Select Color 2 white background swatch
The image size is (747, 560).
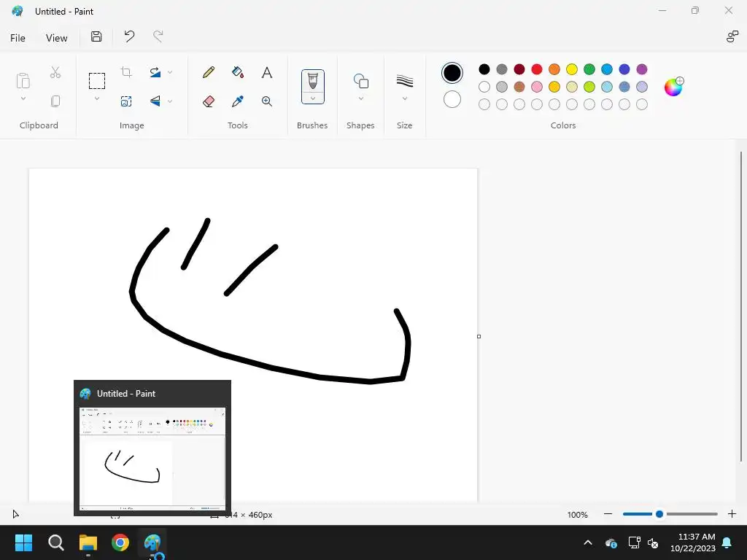coord(452,99)
